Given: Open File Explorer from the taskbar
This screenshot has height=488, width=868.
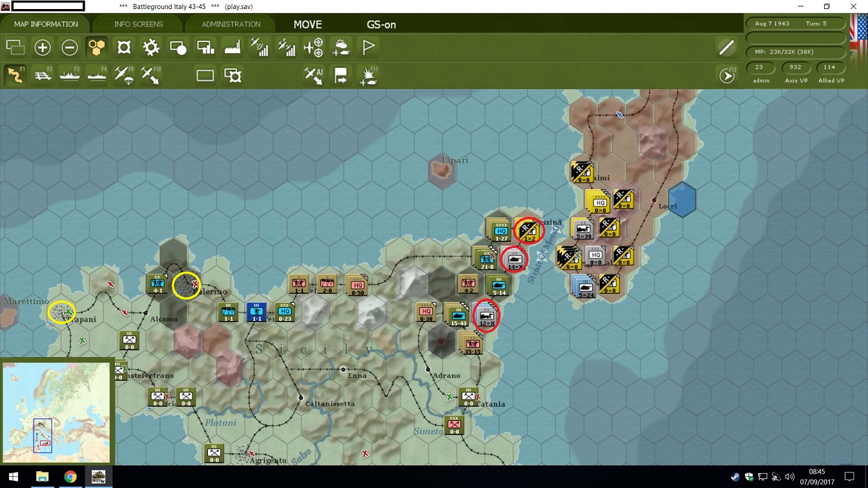Looking at the screenshot, I should 42,477.
